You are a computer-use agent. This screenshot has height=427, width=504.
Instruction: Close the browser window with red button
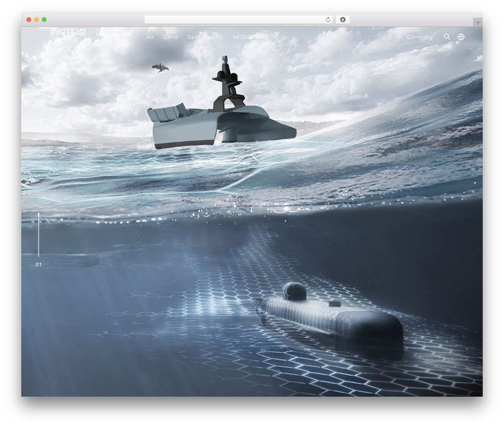[x=29, y=20]
